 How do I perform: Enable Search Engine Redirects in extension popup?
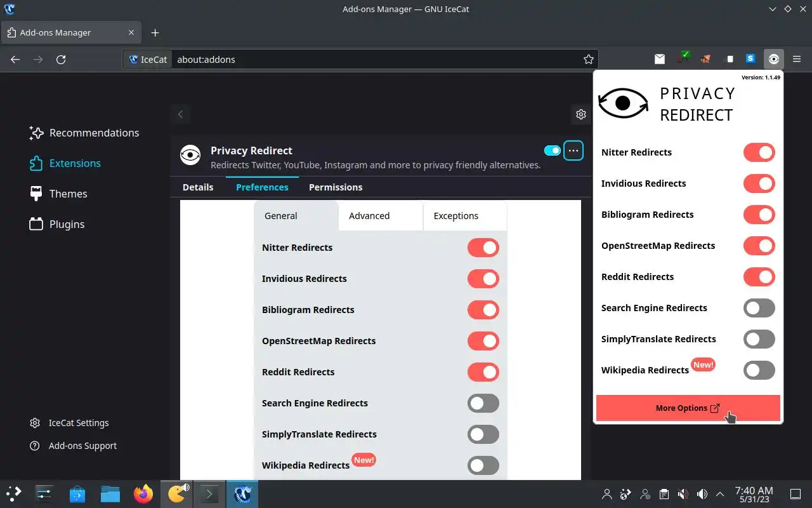click(759, 308)
